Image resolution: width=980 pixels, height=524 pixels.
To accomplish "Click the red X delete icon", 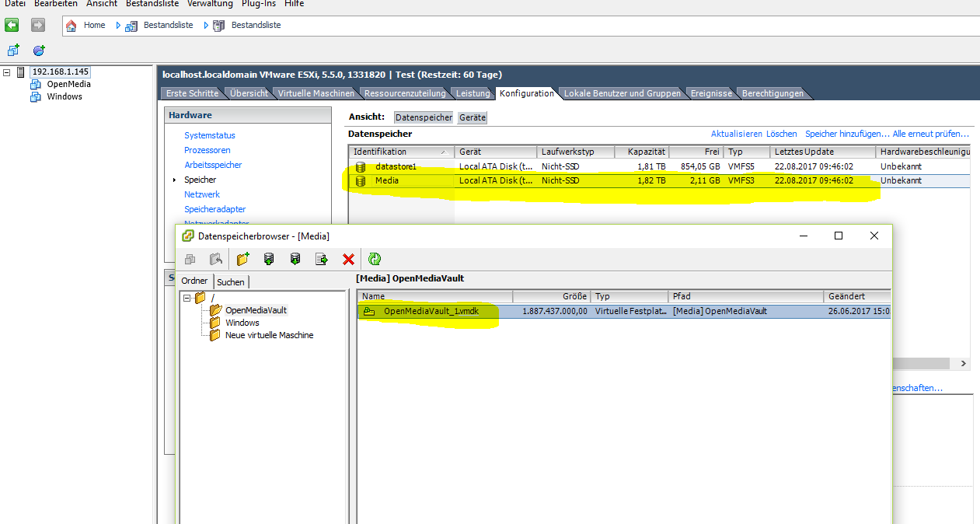I will tap(348, 259).
